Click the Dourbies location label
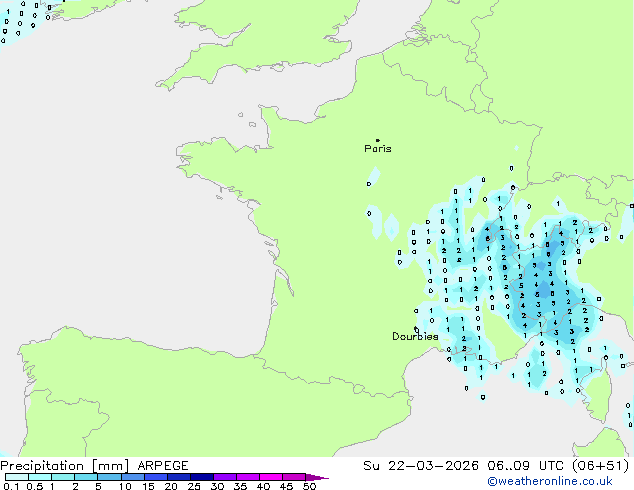The height and width of the screenshot is (490, 634). (415, 336)
